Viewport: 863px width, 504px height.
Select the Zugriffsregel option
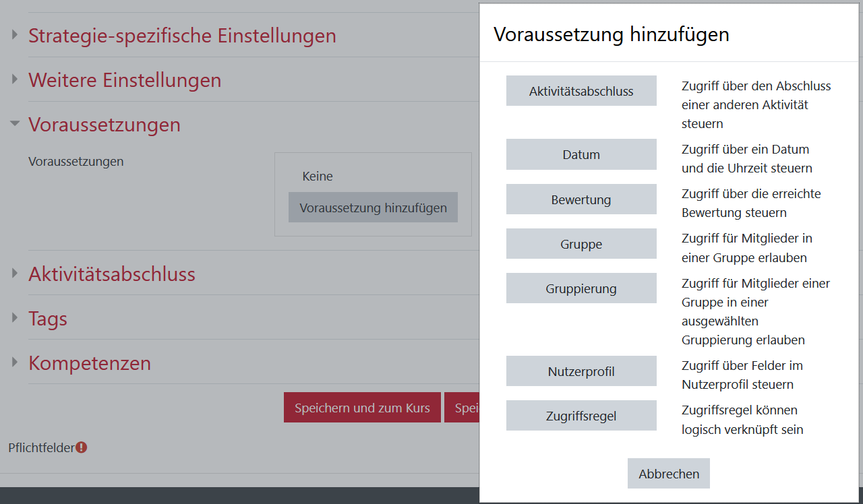point(581,415)
